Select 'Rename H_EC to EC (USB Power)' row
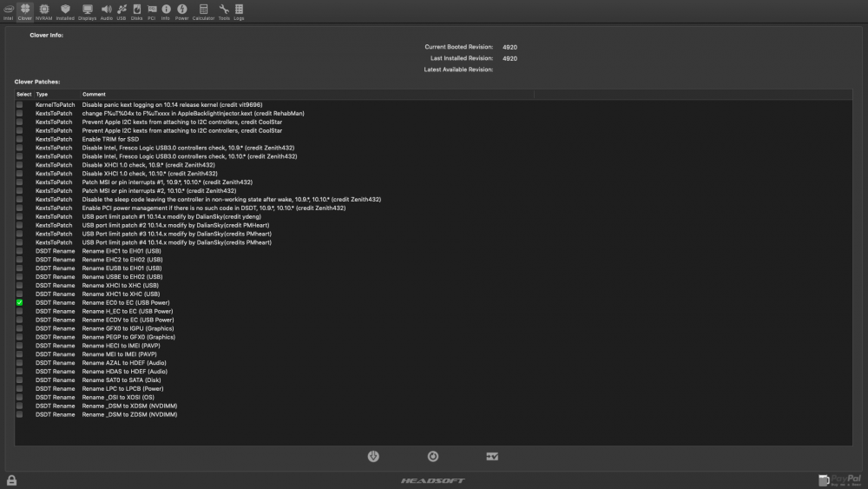868x489 pixels. point(433,311)
